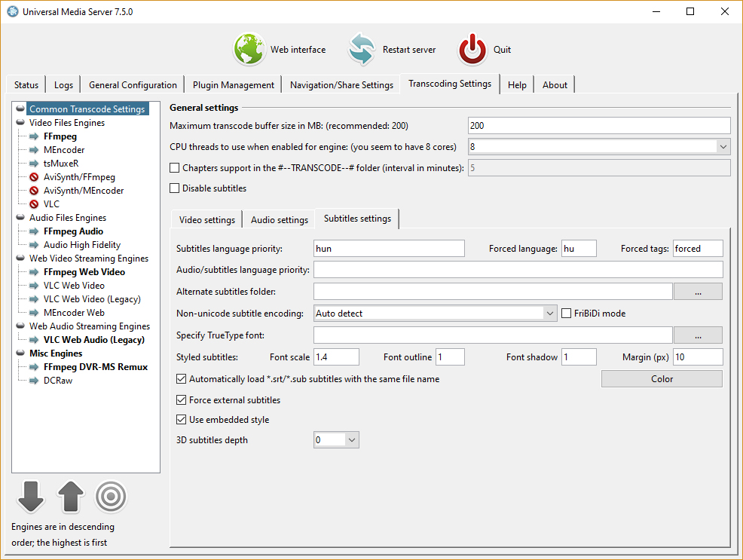Click the MEncoder Web arrow icon
Image resolution: width=743 pixels, height=560 pixels.
pos(34,313)
